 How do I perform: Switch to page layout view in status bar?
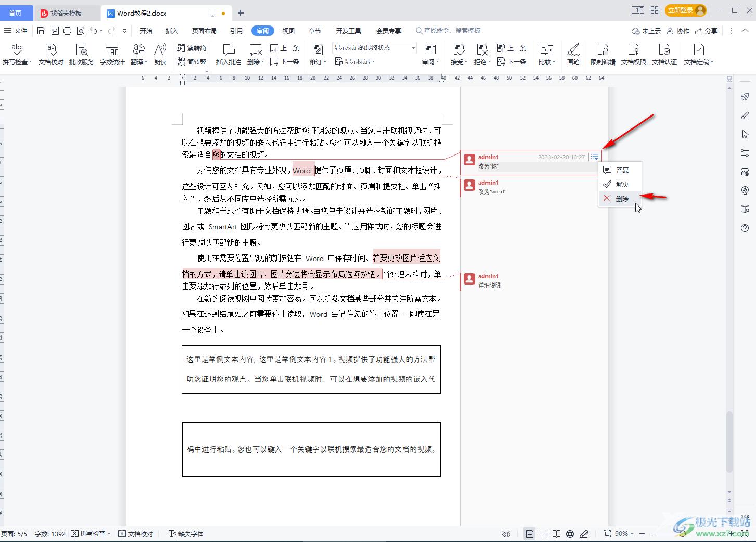[529, 534]
